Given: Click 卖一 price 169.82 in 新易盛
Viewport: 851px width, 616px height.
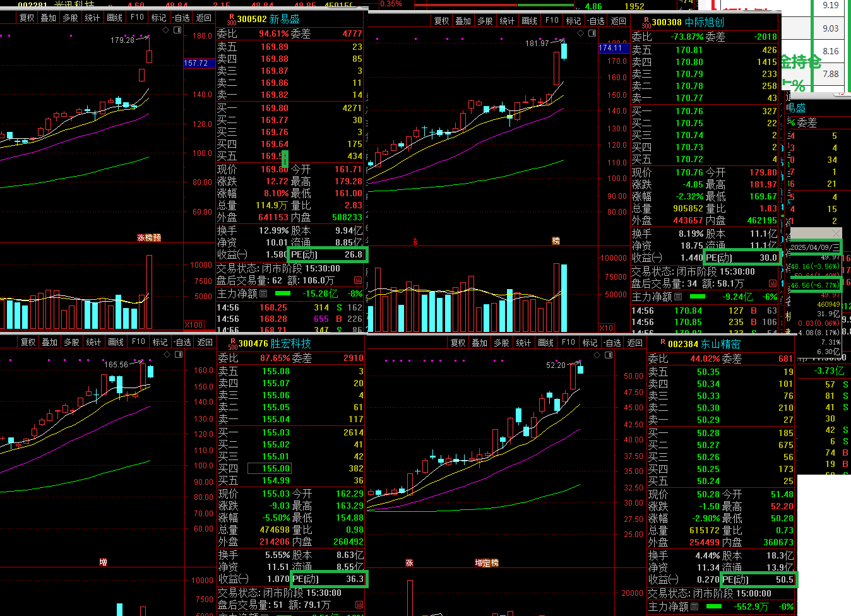Looking at the screenshot, I should click(x=275, y=95).
